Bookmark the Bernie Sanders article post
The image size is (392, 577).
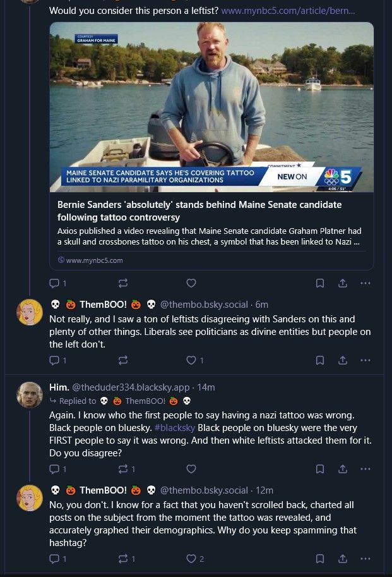coord(320,283)
